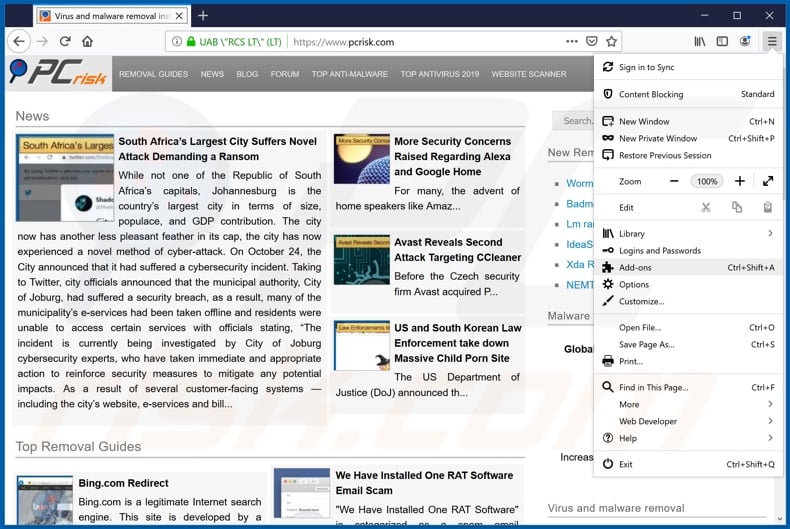Expand the Help submenu
This screenshot has width=790, height=529.
[688, 438]
